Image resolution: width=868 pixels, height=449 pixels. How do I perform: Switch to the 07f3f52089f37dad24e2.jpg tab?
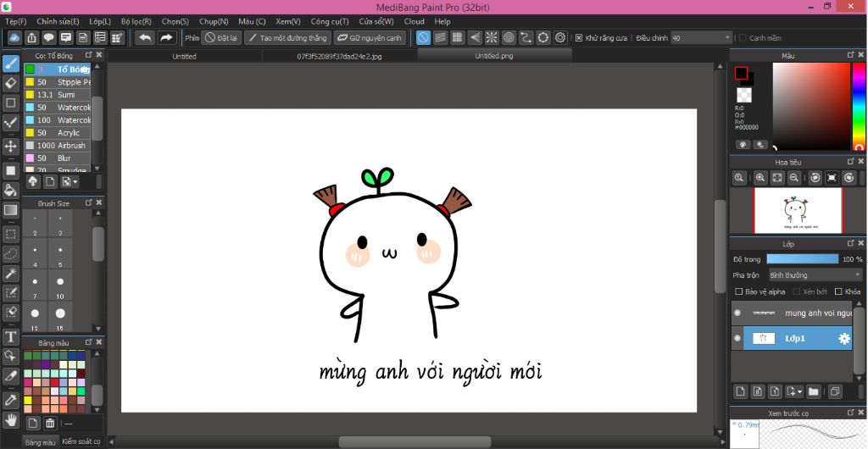point(339,57)
